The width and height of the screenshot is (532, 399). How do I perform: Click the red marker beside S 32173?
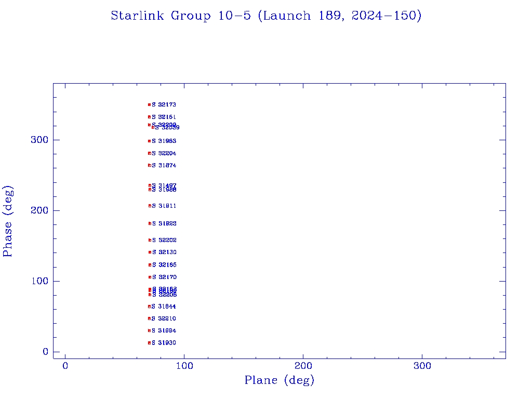[149, 105]
